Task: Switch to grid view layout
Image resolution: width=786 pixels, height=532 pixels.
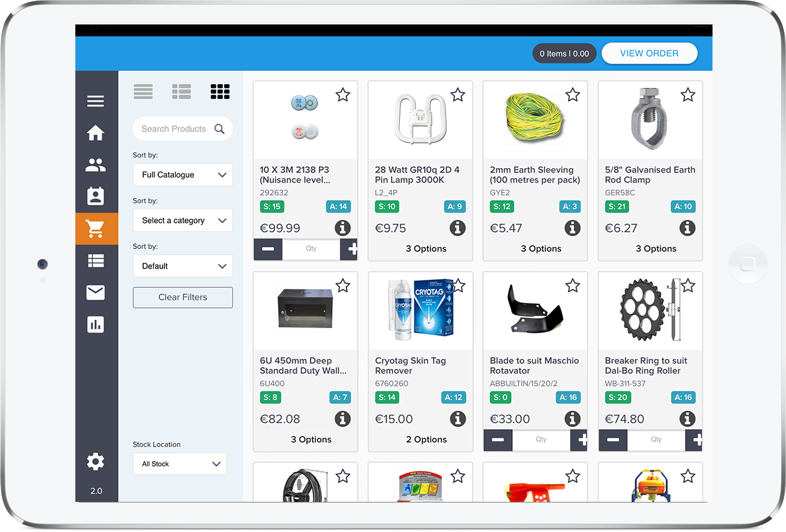Action: click(220, 92)
